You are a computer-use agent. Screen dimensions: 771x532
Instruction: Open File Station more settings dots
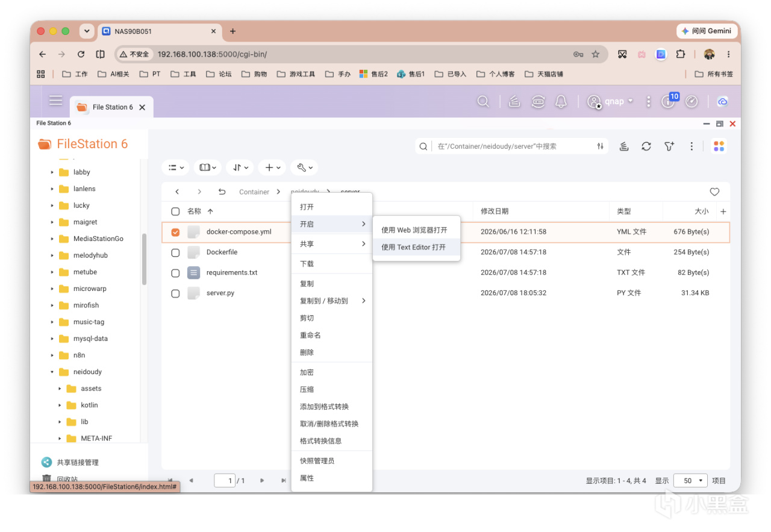pos(691,146)
